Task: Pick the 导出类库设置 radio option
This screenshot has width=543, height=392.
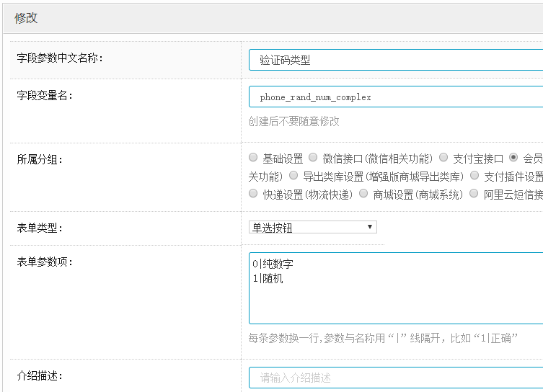Action: (x=293, y=176)
